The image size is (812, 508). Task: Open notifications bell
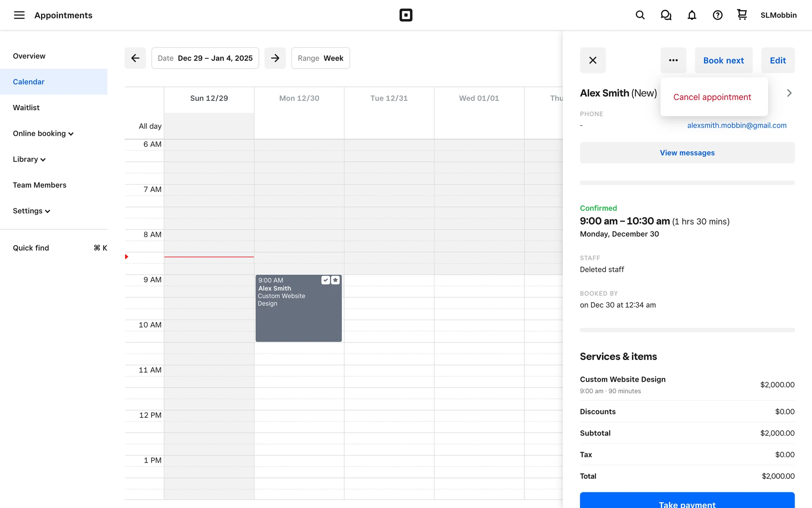[691, 15]
